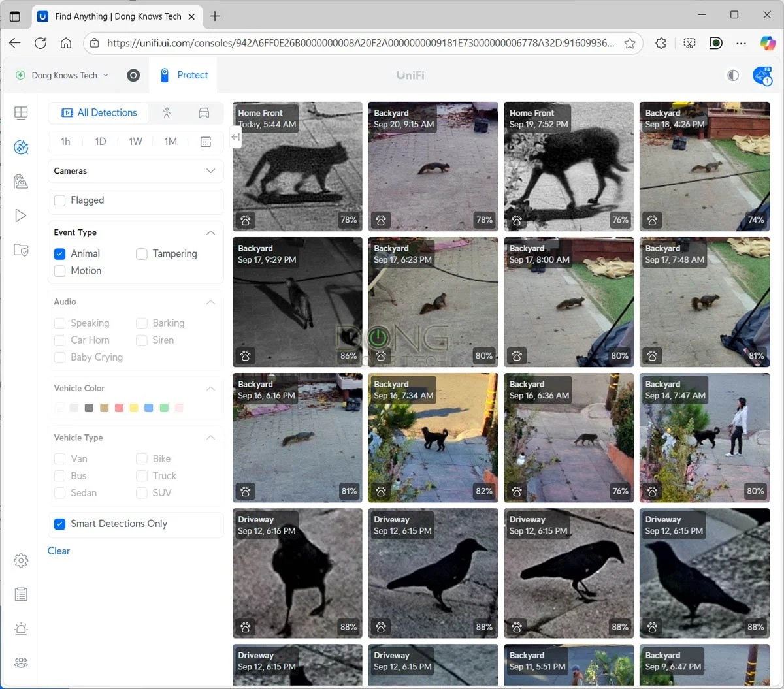Enable the Tampering event type
This screenshot has width=784, height=689.
141,254
